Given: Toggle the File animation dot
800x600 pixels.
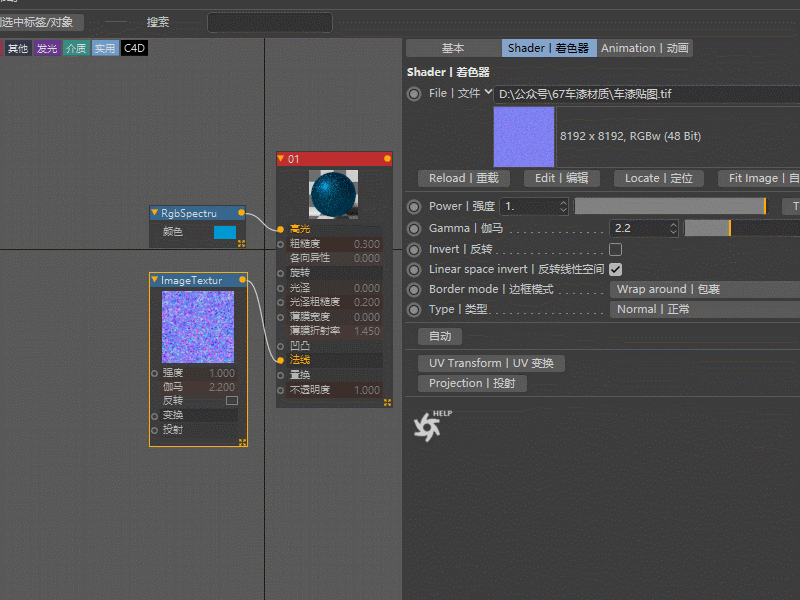Looking at the screenshot, I should (414, 94).
